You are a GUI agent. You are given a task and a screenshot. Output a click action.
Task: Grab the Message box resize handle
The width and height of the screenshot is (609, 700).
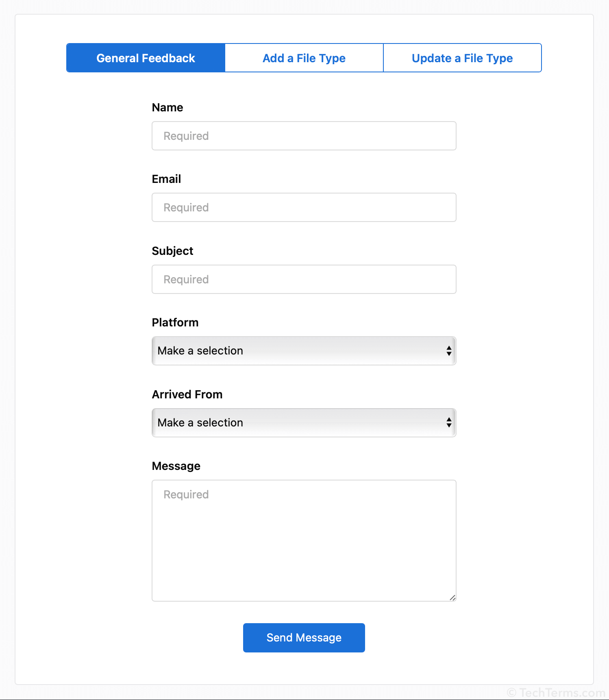(452, 598)
